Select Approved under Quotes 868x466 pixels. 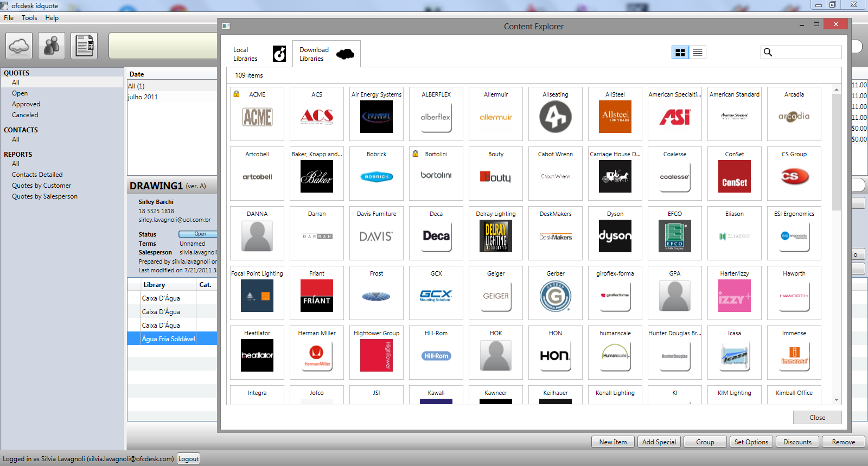[x=26, y=104]
